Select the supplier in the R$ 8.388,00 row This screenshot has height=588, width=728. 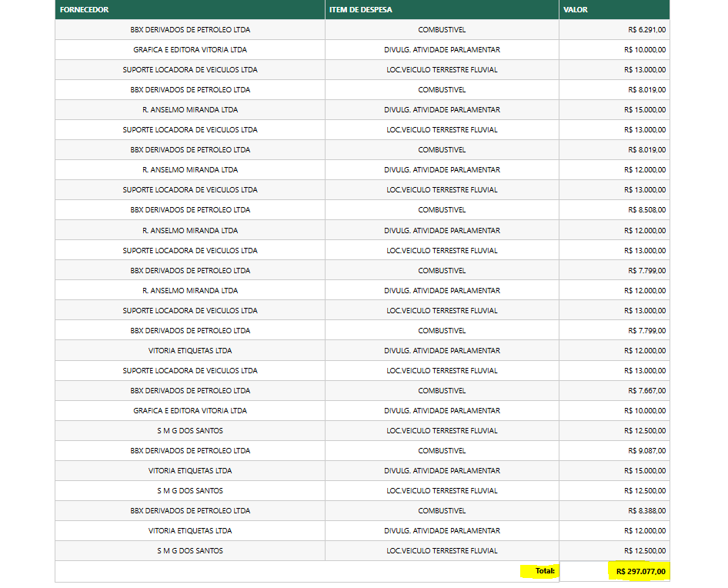coord(190,511)
